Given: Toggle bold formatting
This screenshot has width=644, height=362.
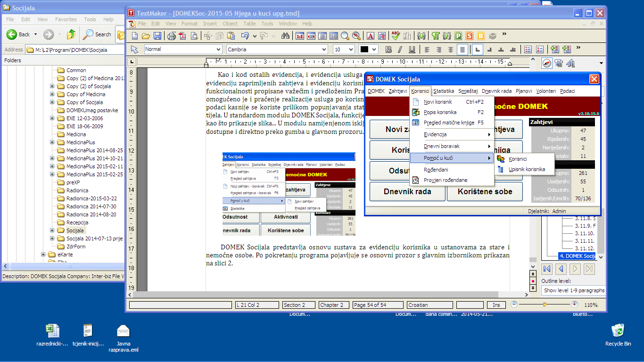Looking at the screenshot, I should pyautogui.click(x=389, y=49).
